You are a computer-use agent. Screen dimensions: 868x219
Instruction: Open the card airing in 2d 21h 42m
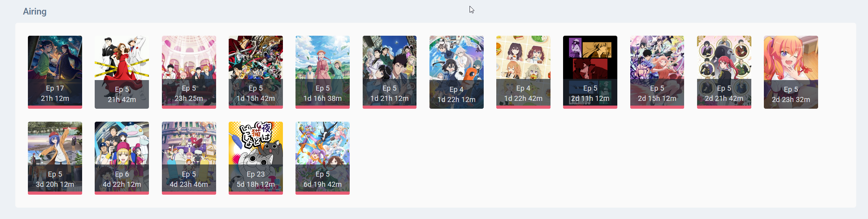tap(724, 72)
